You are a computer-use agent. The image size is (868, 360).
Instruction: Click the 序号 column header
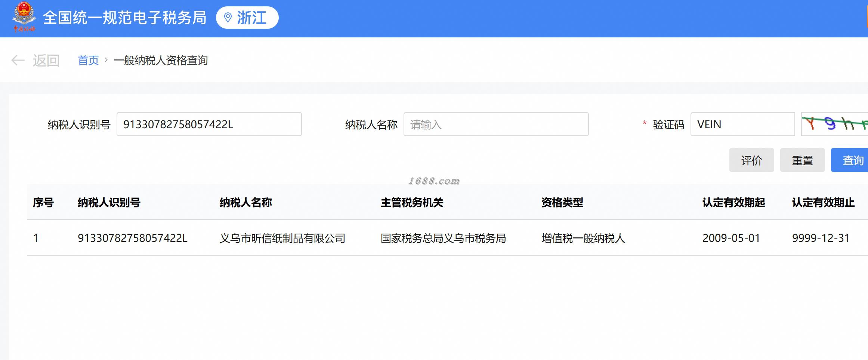[x=43, y=202]
